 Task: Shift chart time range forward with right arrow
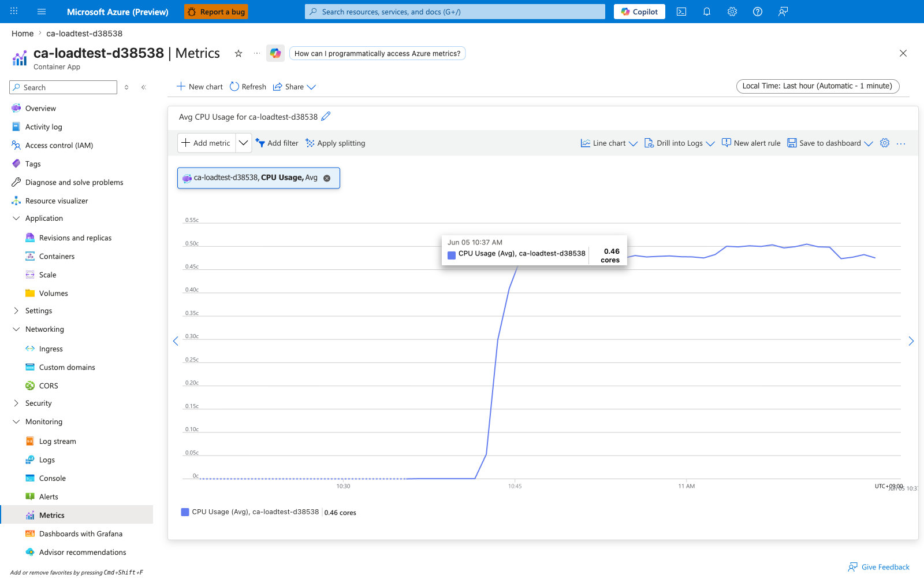(x=911, y=341)
